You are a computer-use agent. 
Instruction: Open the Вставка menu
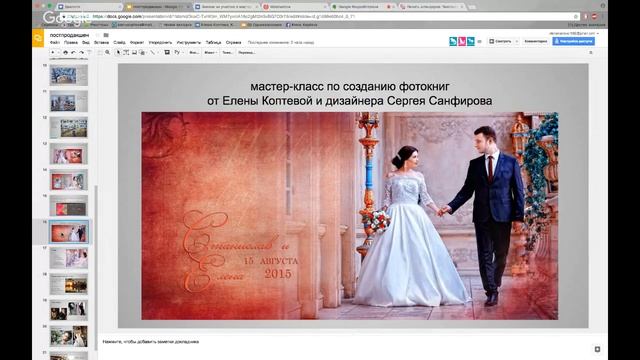[x=101, y=42]
